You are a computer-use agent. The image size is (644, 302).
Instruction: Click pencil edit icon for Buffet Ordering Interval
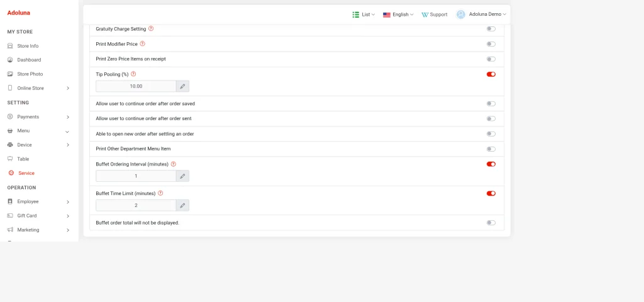(182, 176)
